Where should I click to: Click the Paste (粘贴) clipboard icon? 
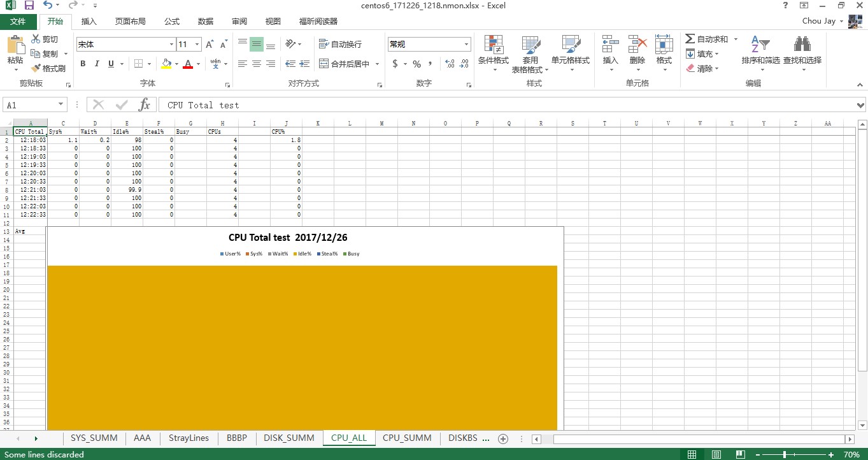click(x=15, y=46)
